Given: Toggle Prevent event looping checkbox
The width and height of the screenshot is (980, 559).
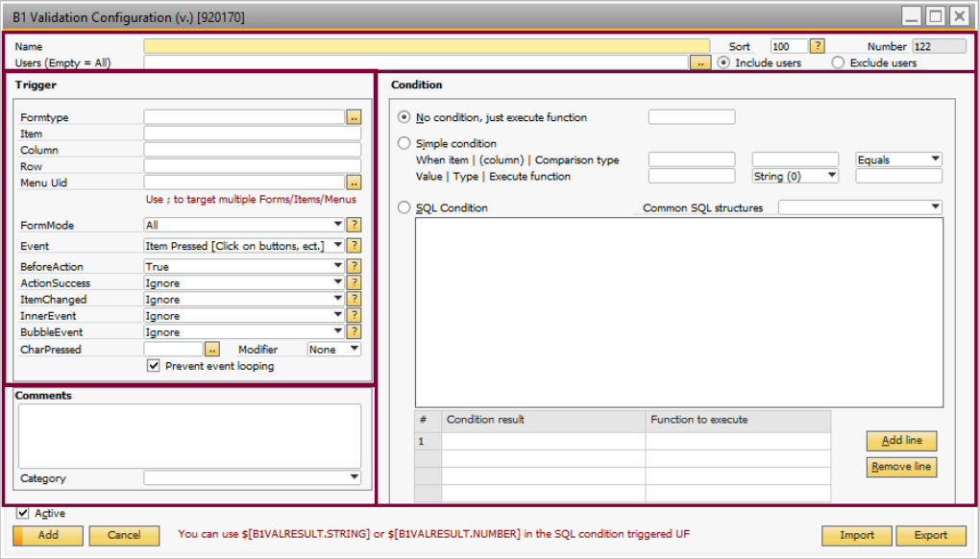Looking at the screenshot, I should point(153,365).
